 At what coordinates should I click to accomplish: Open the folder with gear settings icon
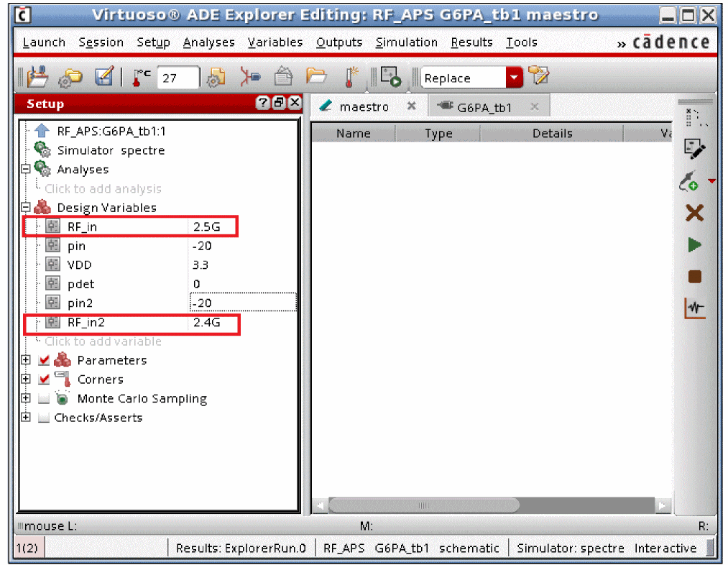pyautogui.click(x=70, y=78)
